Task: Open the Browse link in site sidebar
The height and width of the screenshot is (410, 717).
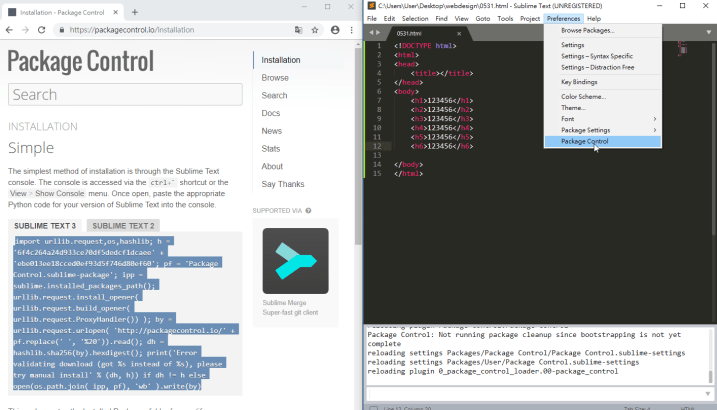Action: [x=275, y=77]
